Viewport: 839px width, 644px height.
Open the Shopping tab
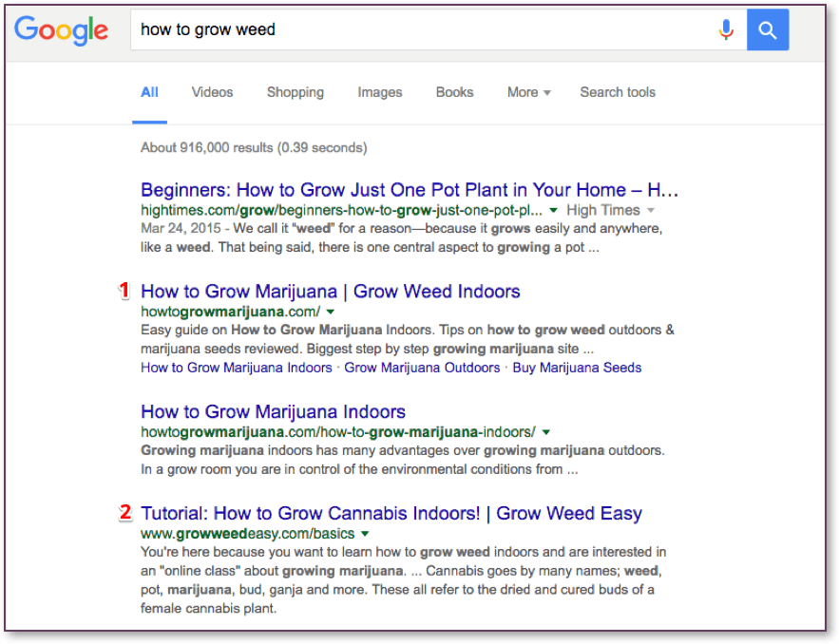[x=296, y=92]
